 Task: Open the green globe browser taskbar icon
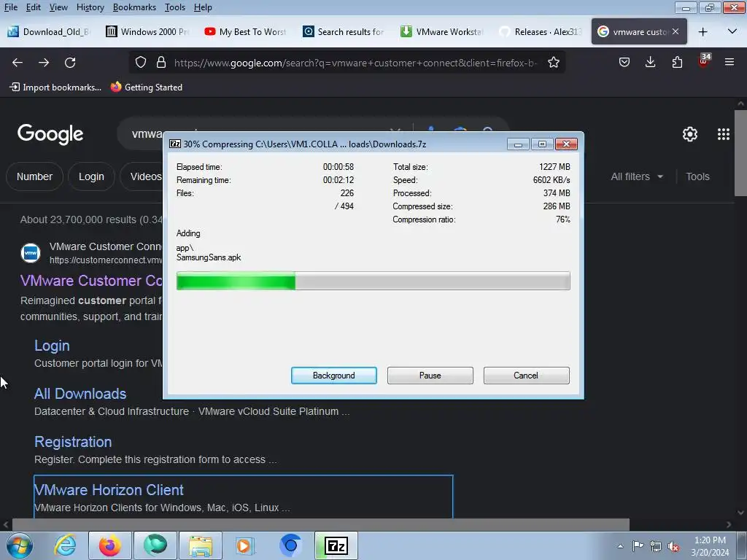[155, 545]
